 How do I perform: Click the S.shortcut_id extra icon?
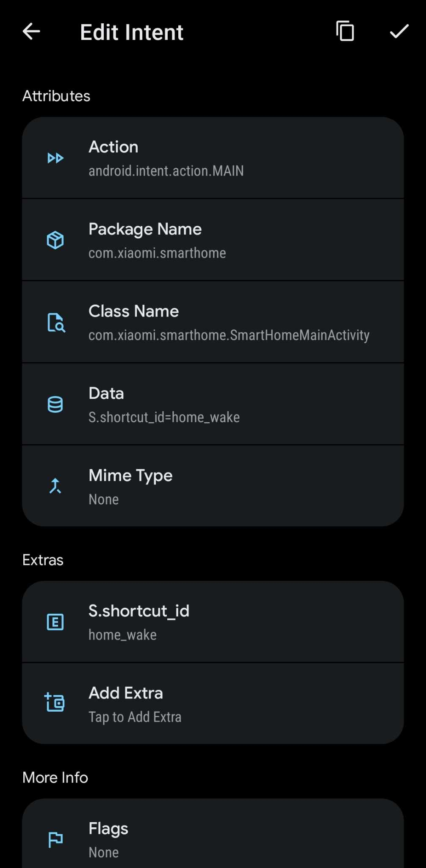pyautogui.click(x=55, y=622)
